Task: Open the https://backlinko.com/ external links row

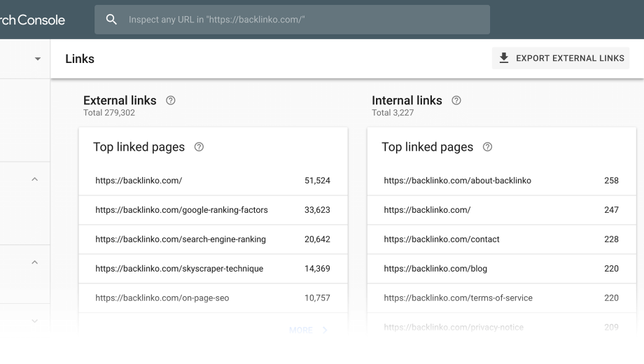Action: (213, 181)
